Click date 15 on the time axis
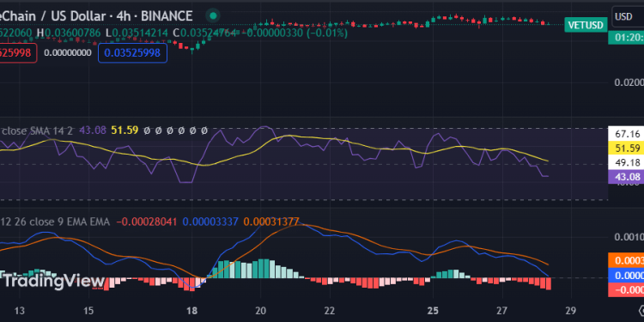This screenshot has height=322, width=644. [x=89, y=310]
